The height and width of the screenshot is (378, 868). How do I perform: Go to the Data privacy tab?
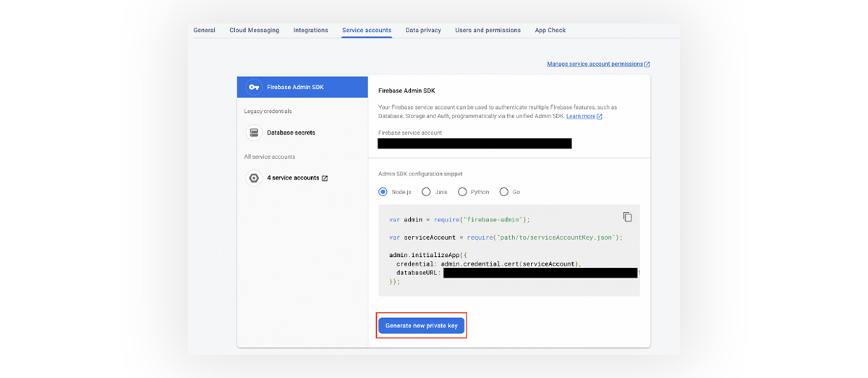tap(423, 30)
